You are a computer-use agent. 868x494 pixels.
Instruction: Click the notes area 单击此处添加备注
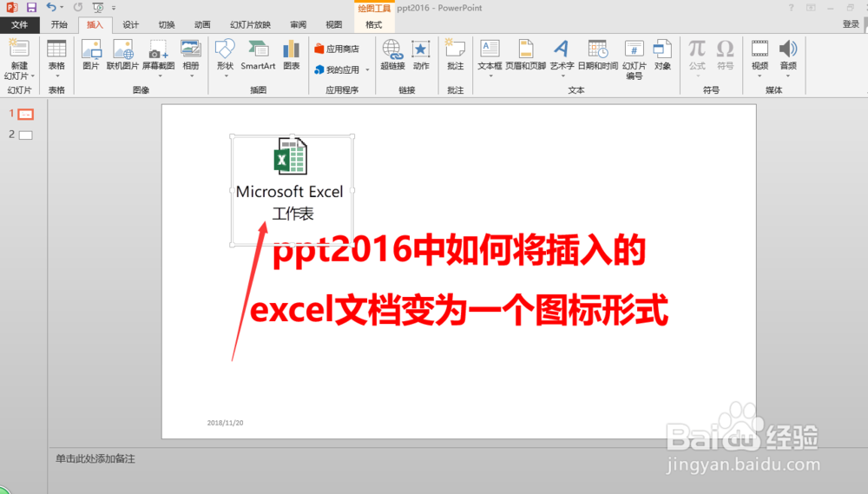click(x=95, y=458)
